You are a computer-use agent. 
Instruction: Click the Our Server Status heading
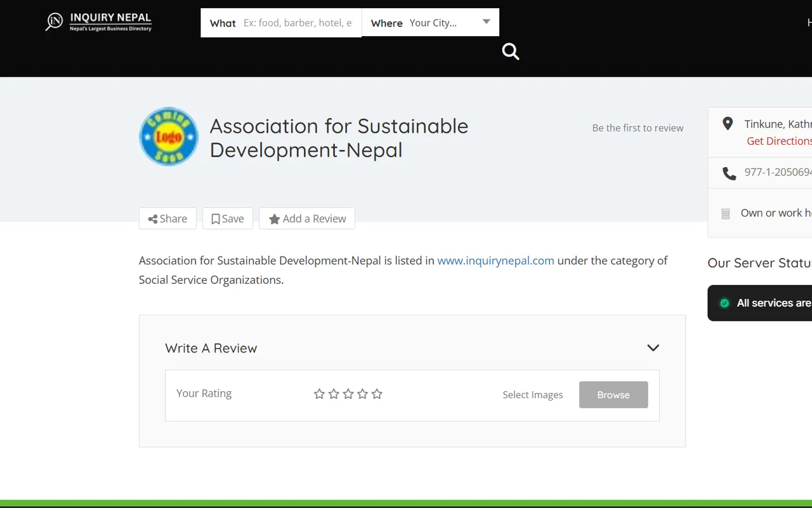pyautogui.click(x=759, y=263)
